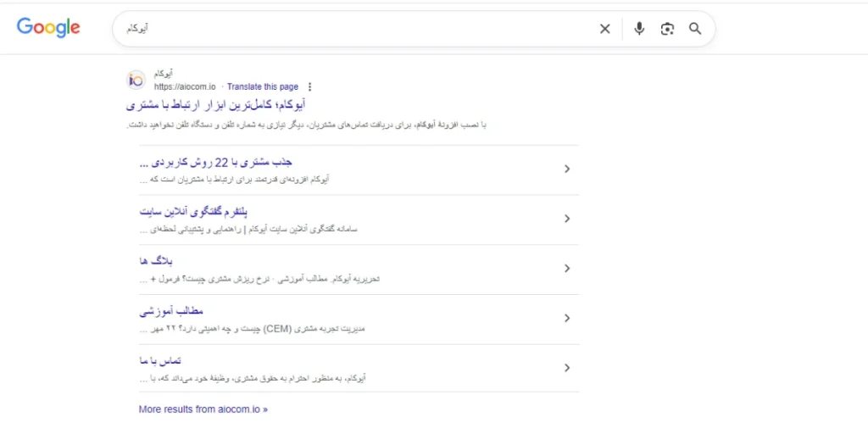Open three-dot menu beside Translate this page

coord(309,86)
